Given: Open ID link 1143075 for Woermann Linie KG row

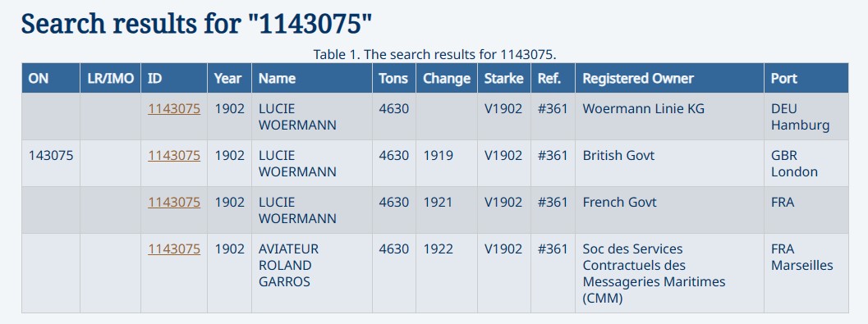Looking at the screenshot, I should (x=174, y=109).
